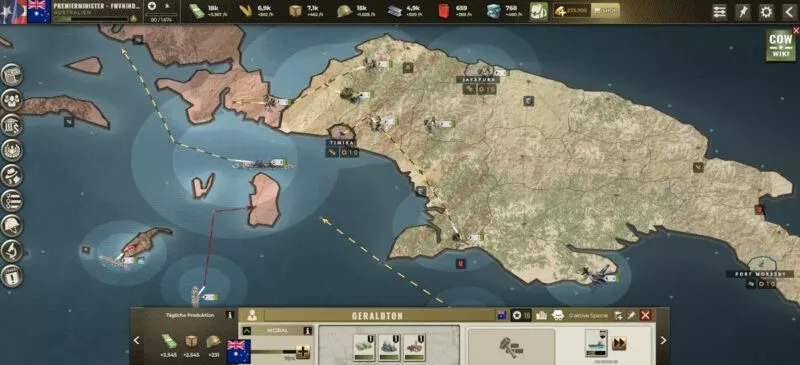Screen dimensions: 800x365
Task: Click the 0 aktive Spione label
Action: pyautogui.click(x=588, y=316)
